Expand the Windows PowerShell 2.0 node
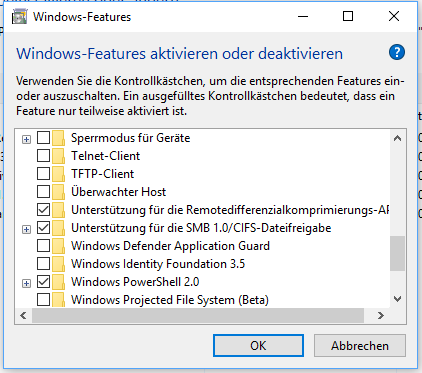Image resolution: width=422 pixels, height=373 pixels. point(26,283)
